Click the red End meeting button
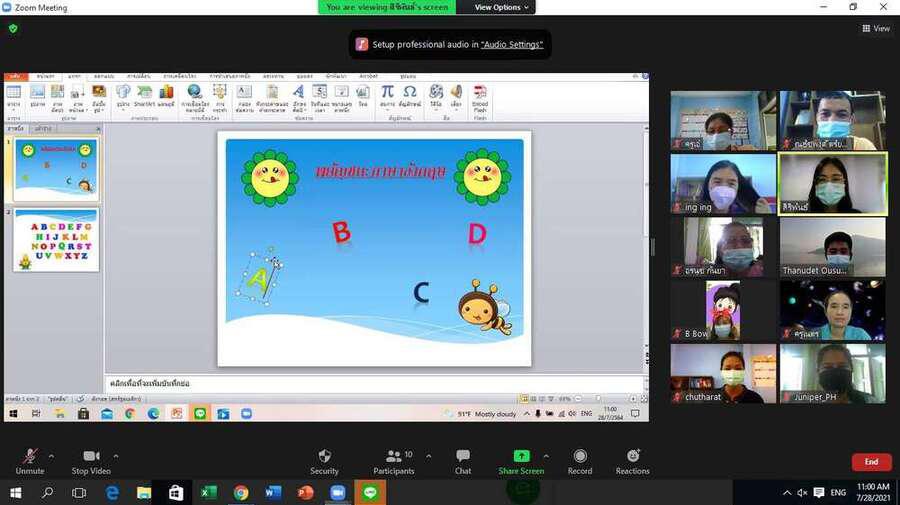The height and width of the screenshot is (505, 900). (x=871, y=462)
